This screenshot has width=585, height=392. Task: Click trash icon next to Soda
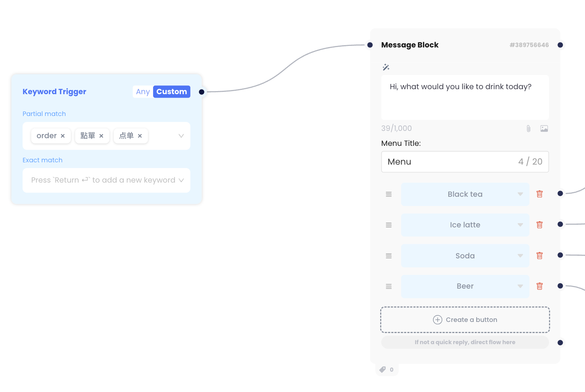539,256
